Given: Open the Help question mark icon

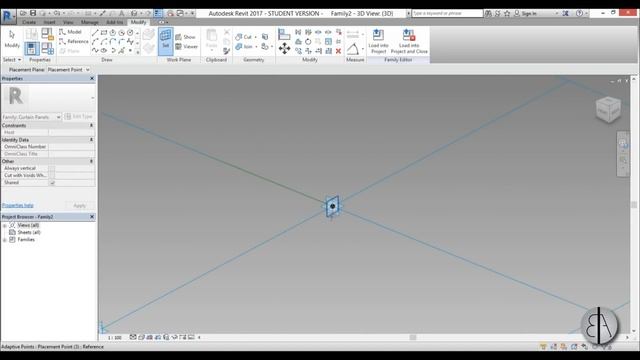Looking at the screenshot, I should click(579, 13).
